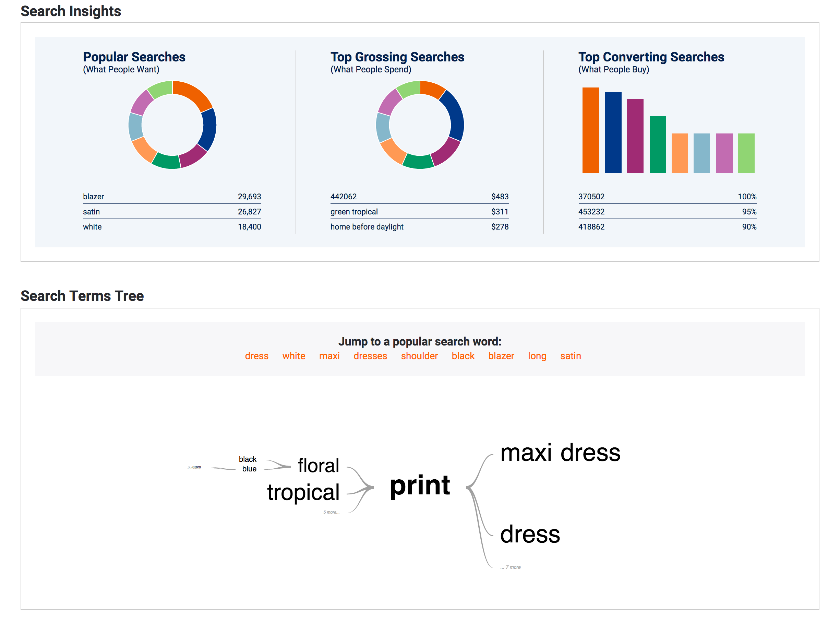
Task: Select the 'maxi' popular search link
Action: tap(329, 356)
